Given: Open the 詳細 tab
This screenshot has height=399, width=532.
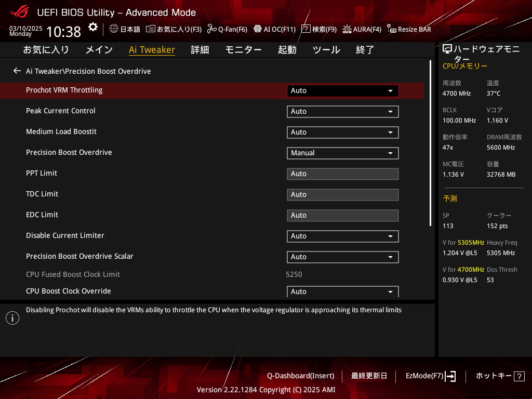Looking at the screenshot, I should tap(200, 50).
